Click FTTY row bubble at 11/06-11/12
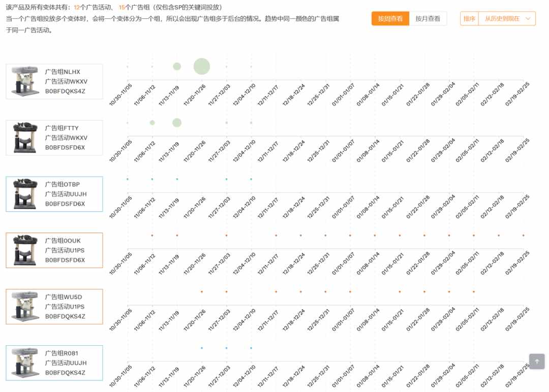Screen dimensions: 549x392 [x=152, y=123]
